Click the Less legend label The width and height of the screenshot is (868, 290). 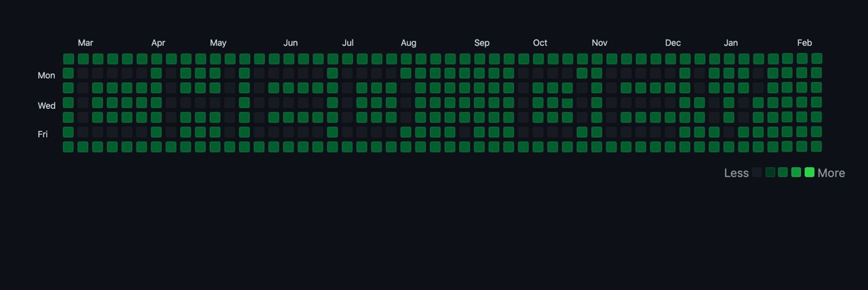coord(736,173)
